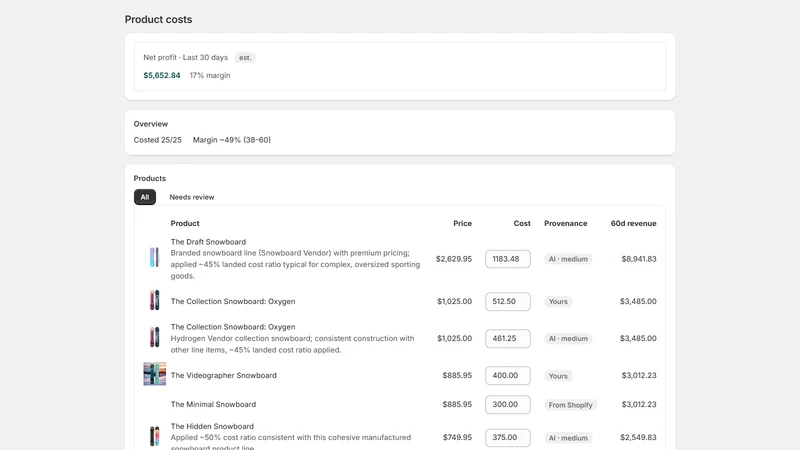Screen dimensions: 800x450
Task: Click 'The Draft Snowboard' product name
Action: coord(208,242)
